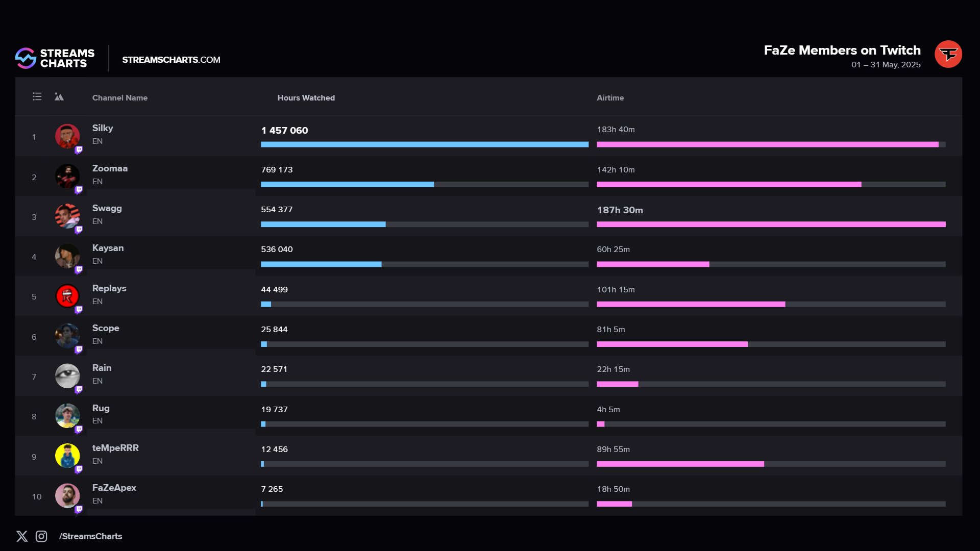Open the X social icon
980x551 pixels.
tap(22, 536)
